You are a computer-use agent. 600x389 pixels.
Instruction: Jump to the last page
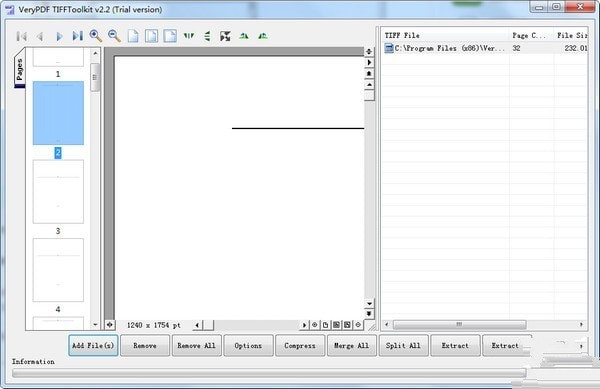coord(77,36)
